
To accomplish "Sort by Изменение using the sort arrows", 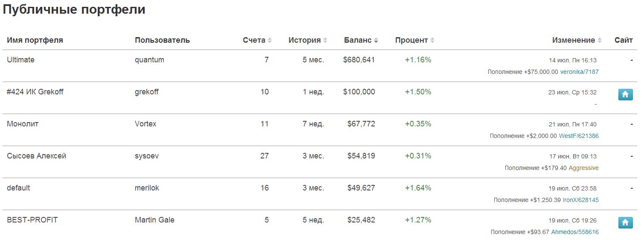I will pos(600,41).
